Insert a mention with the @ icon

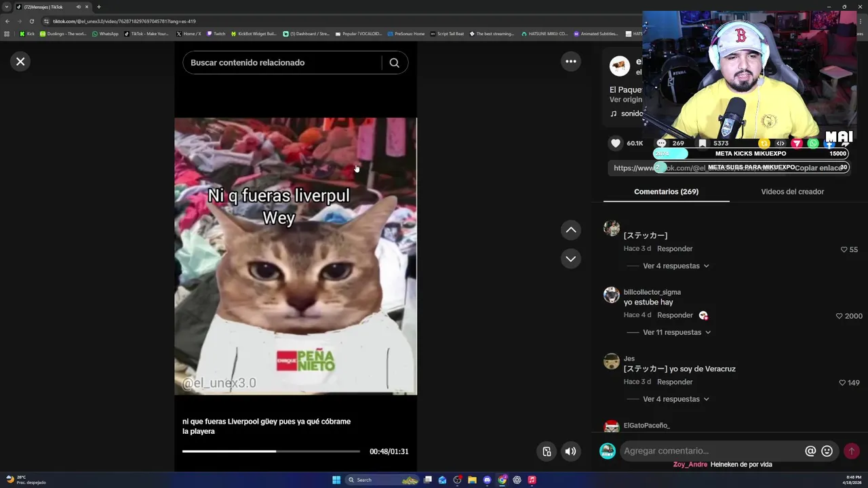(x=810, y=451)
